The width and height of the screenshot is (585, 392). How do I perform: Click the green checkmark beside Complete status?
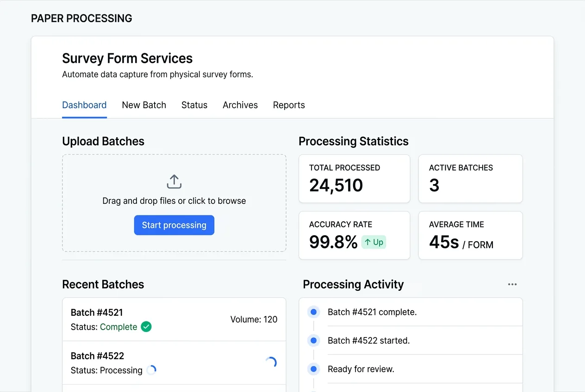(146, 327)
